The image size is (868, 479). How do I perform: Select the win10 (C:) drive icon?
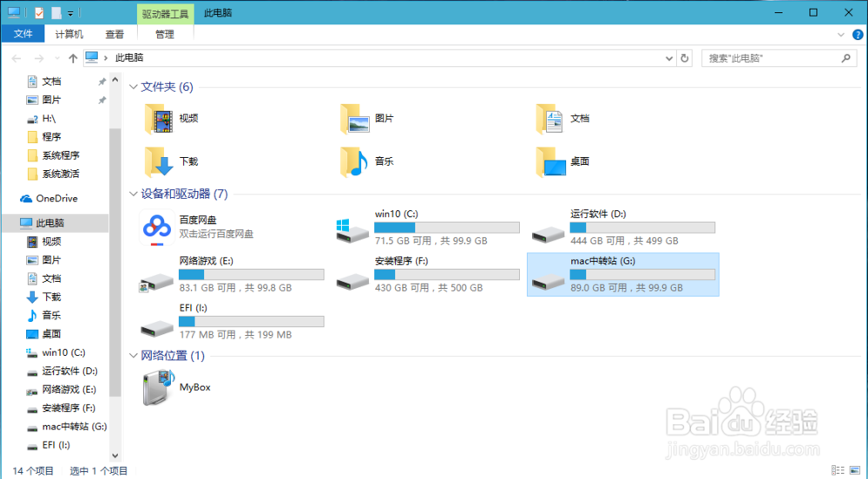tap(352, 230)
